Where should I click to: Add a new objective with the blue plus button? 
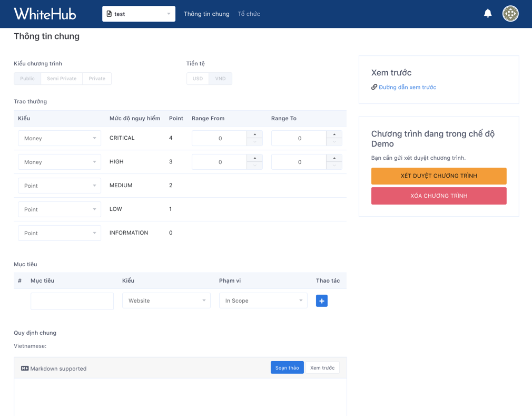pyautogui.click(x=321, y=301)
